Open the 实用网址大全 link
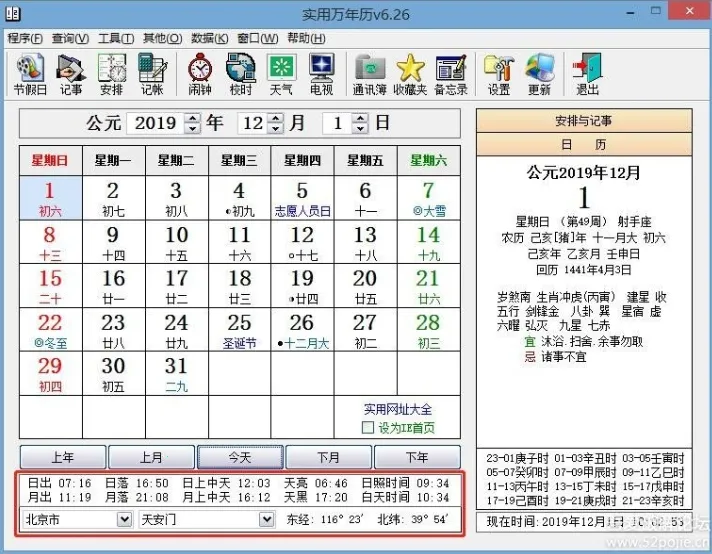 click(x=398, y=409)
